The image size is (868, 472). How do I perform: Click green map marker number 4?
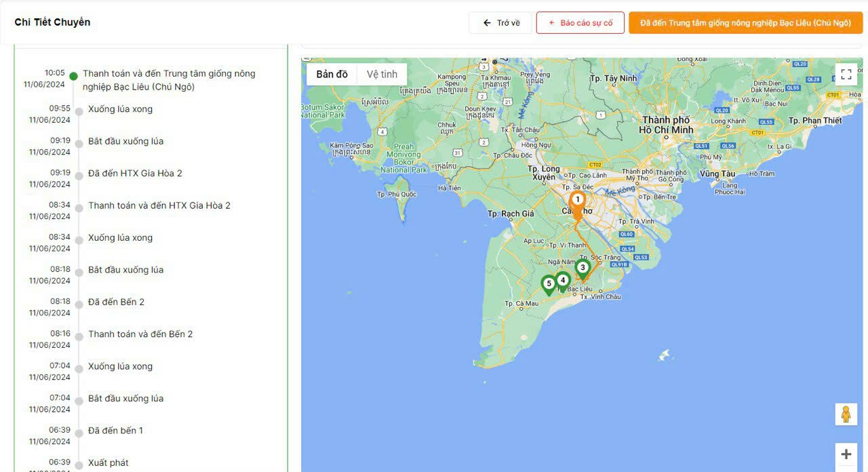click(x=562, y=280)
